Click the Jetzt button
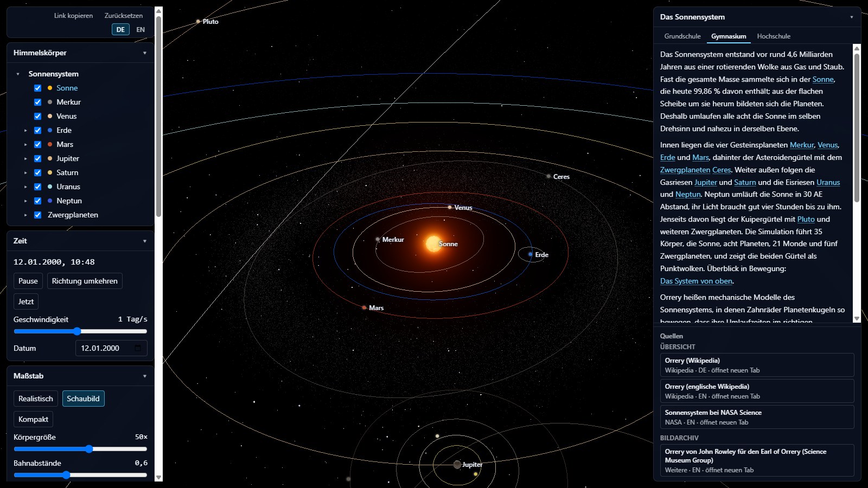This screenshot has width=868, height=488. [26, 301]
